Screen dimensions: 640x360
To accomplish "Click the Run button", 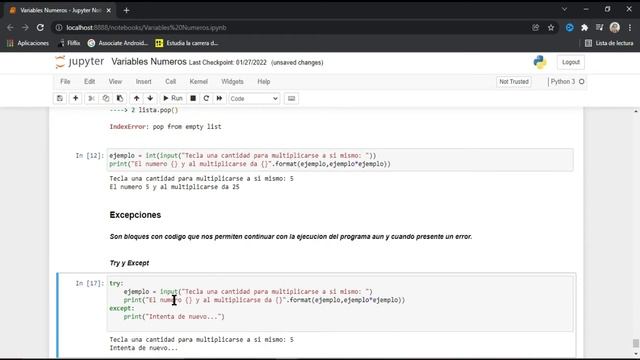I will click(173, 98).
